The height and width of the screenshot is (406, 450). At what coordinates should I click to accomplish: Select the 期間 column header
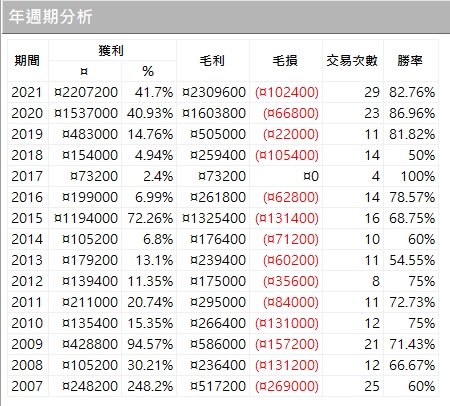[x=28, y=61]
